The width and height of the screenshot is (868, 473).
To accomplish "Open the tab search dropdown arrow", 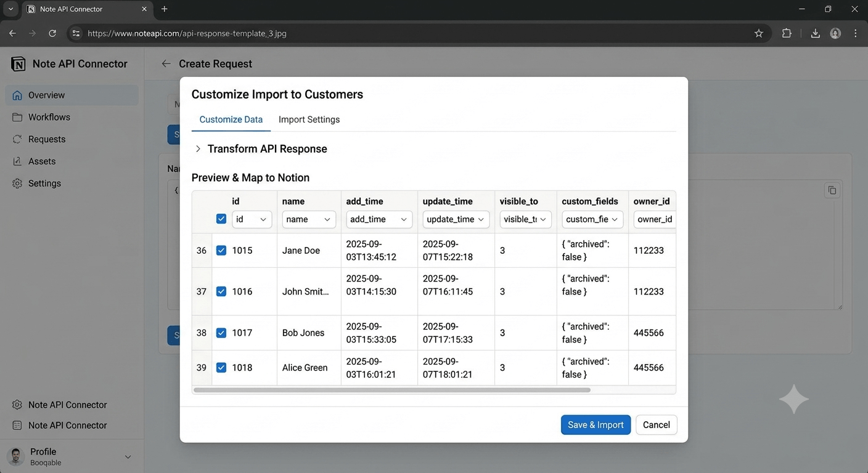I will (x=10, y=9).
